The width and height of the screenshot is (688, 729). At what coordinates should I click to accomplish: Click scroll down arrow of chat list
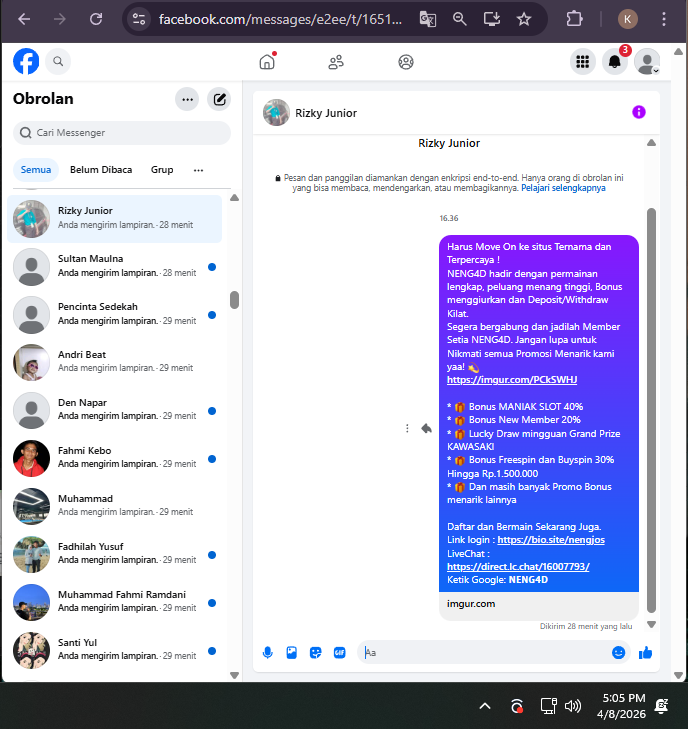tap(234, 675)
